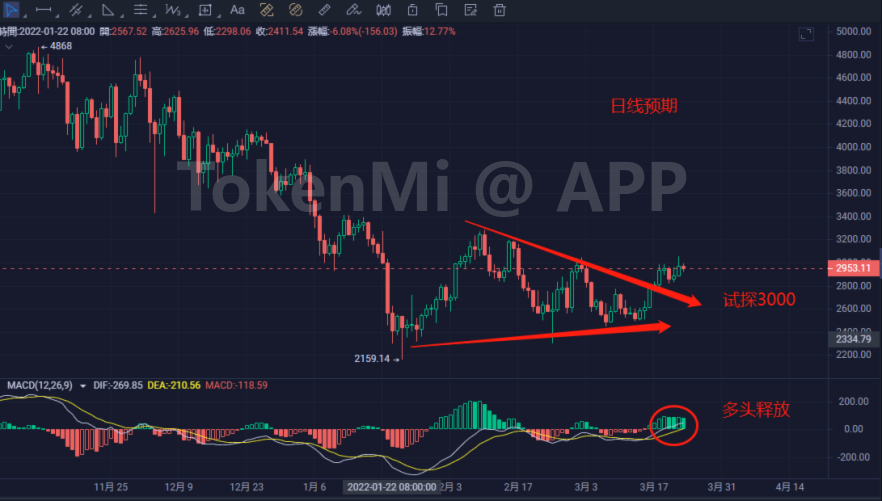The width and height of the screenshot is (882, 501).
Task: Click the MACD(12,26,9) indicator title
Action: [x=42, y=385]
